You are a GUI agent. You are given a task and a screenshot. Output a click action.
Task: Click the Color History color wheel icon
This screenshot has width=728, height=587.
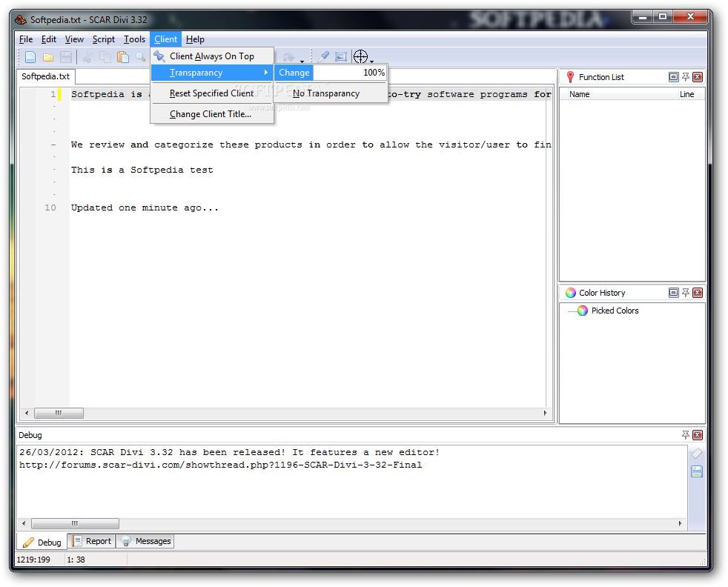571,293
